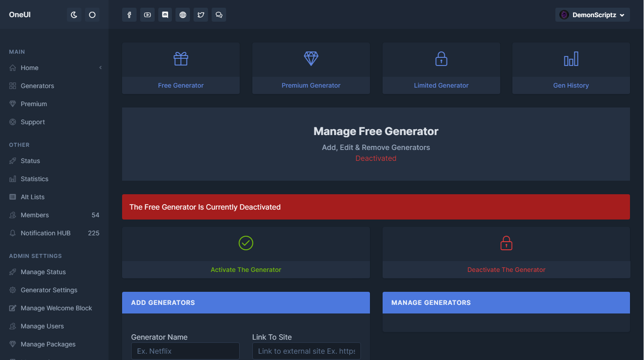
Task: Click the Generator Name input field
Action: 185,351
